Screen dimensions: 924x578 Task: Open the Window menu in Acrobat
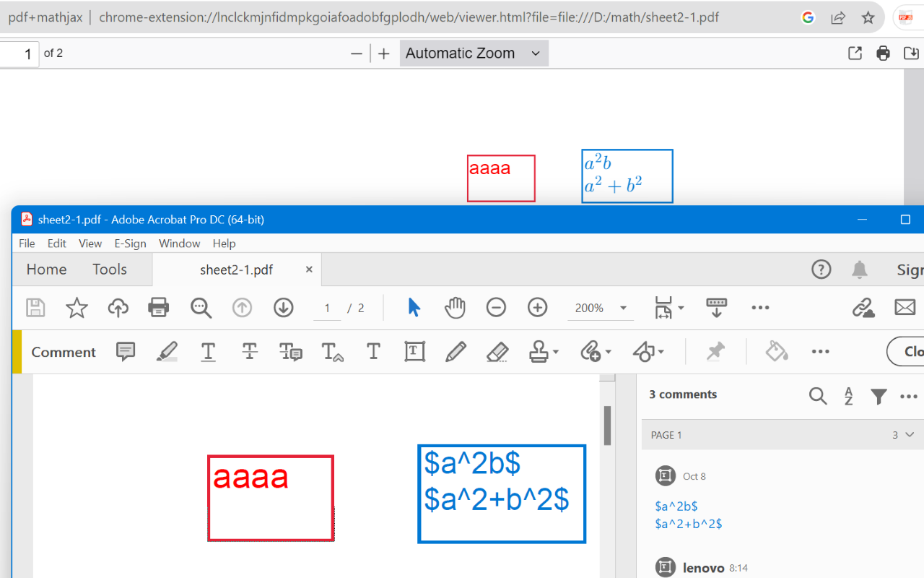tap(179, 243)
